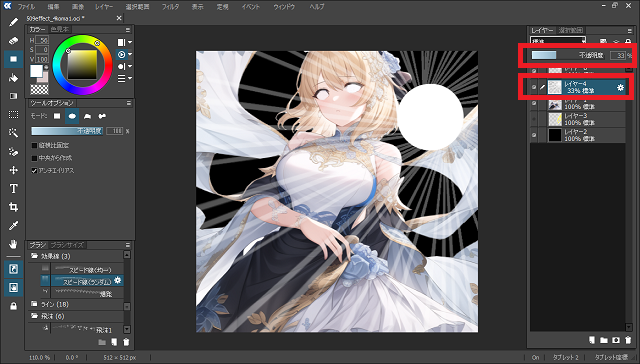
Task: Enable the 縦横比固定 checkbox
Action: pyautogui.click(x=34, y=145)
